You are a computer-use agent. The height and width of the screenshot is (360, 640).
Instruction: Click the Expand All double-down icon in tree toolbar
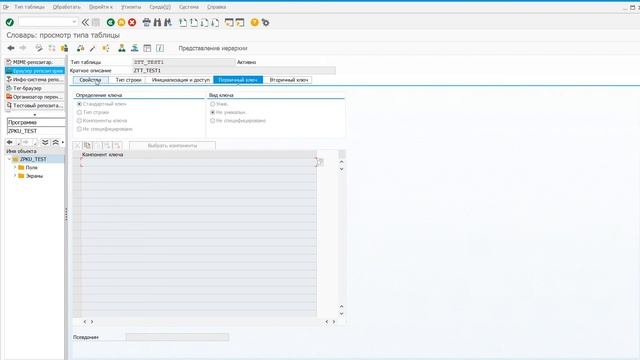click(45, 142)
